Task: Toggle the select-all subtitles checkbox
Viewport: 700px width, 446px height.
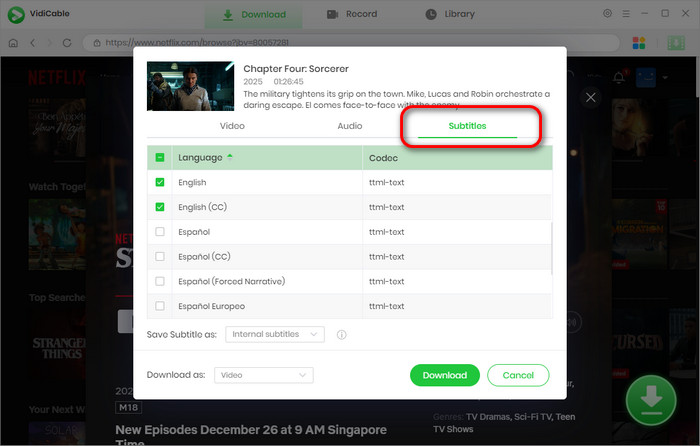Action: tap(160, 158)
